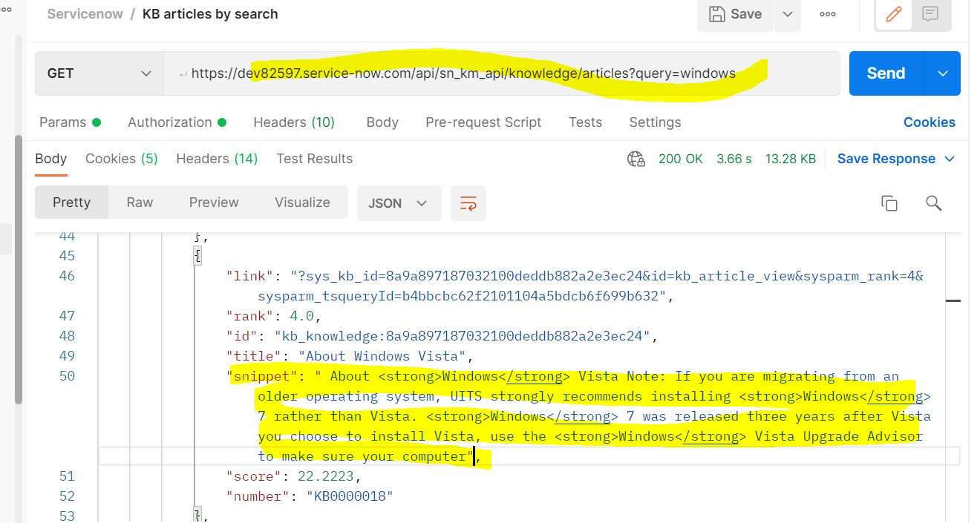Open the GET method dropdown

click(x=99, y=73)
